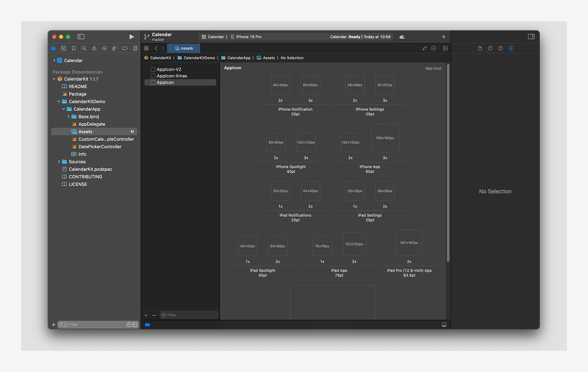Open the Source Control navigator

tap(64, 48)
